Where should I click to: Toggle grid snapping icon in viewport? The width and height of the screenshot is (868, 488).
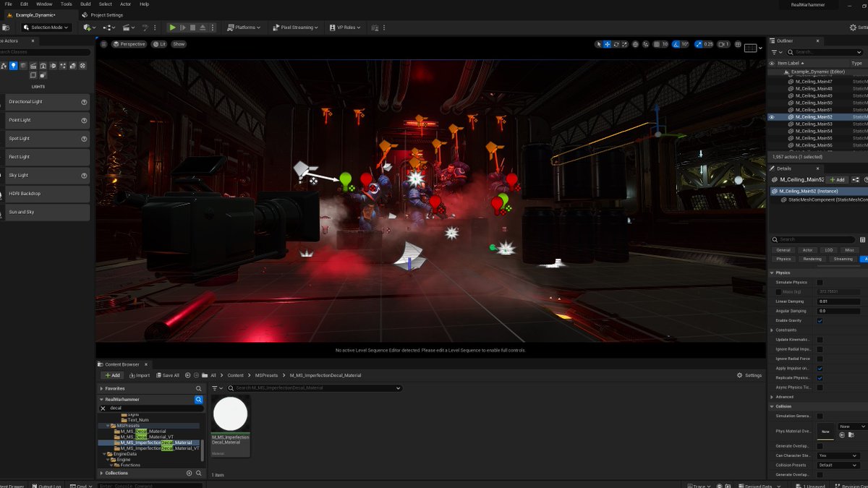657,44
